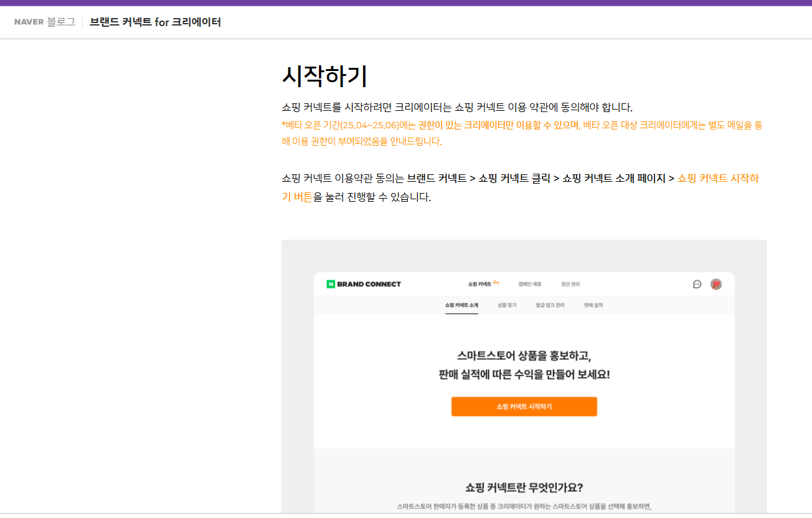This screenshot has height=518, width=812.
Task: Click the 시작하기 heading
Action: (x=324, y=76)
